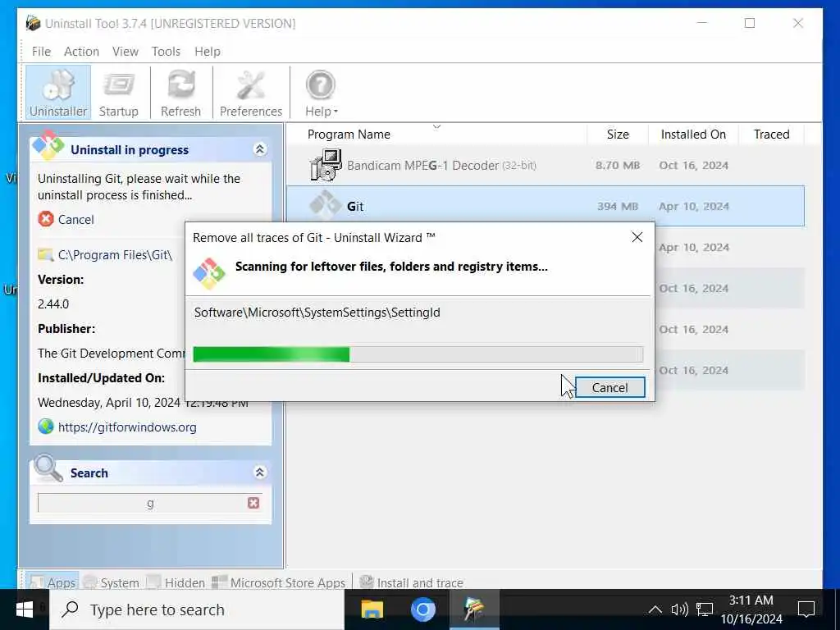
Task: Click the Cancel button in Uninstall Wizard
Action: tap(609, 387)
